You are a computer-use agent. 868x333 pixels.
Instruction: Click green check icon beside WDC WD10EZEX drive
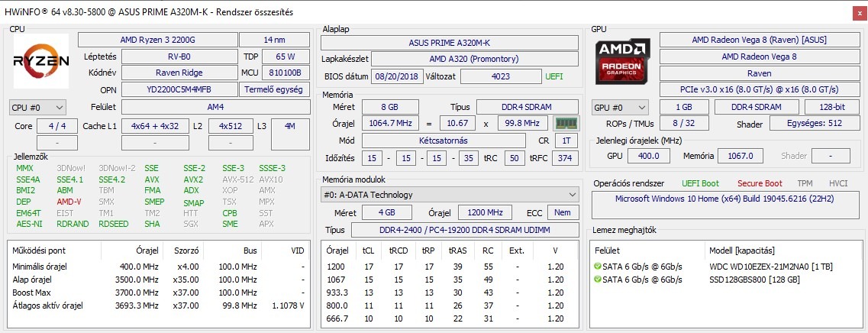pos(597,267)
